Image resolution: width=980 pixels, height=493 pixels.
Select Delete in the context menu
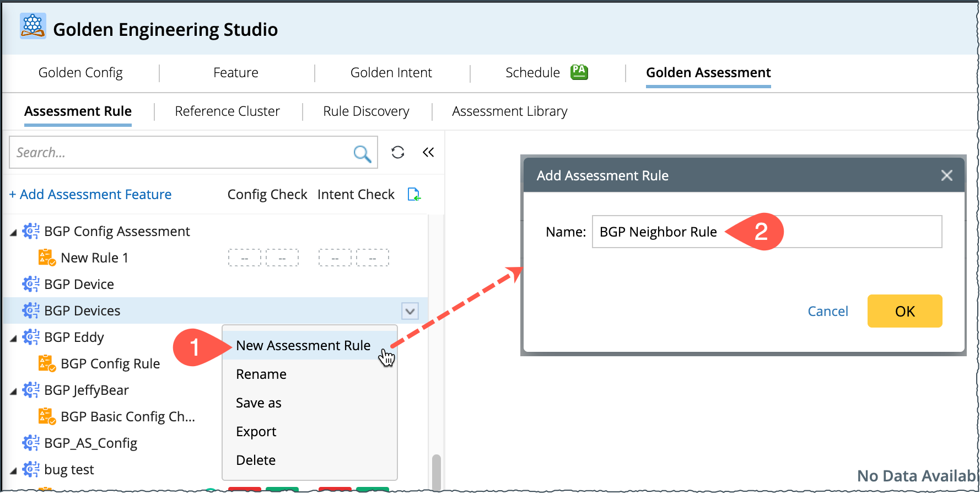point(256,460)
